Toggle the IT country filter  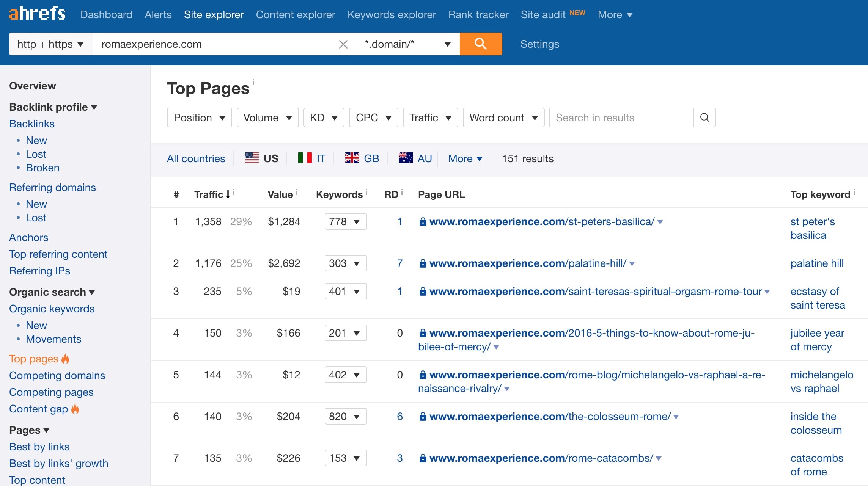[x=311, y=158]
